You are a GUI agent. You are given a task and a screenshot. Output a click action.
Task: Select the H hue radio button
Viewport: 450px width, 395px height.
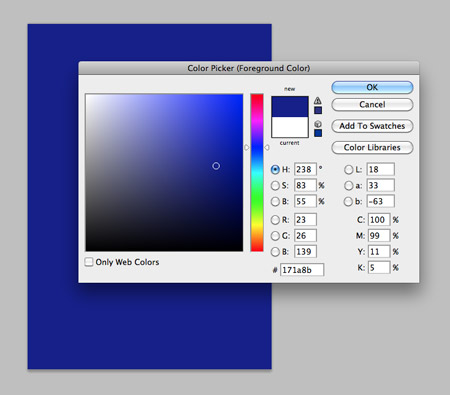pyautogui.click(x=275, y=169)
